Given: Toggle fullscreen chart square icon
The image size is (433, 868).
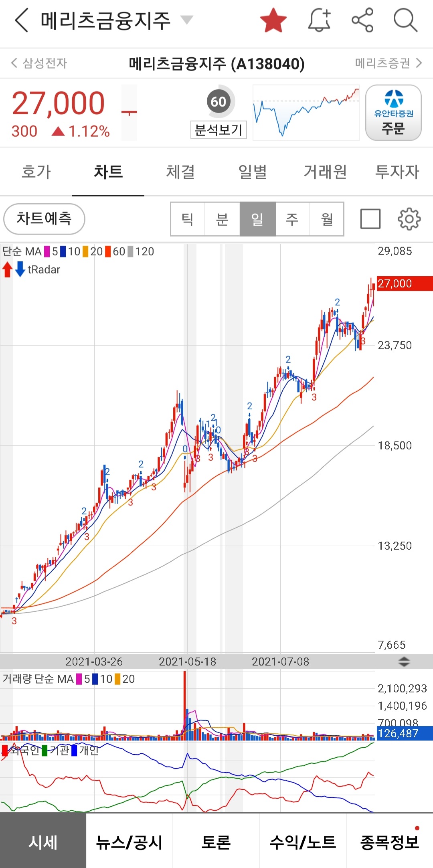Looking at the screenshot, I should [x=370, y=219].
